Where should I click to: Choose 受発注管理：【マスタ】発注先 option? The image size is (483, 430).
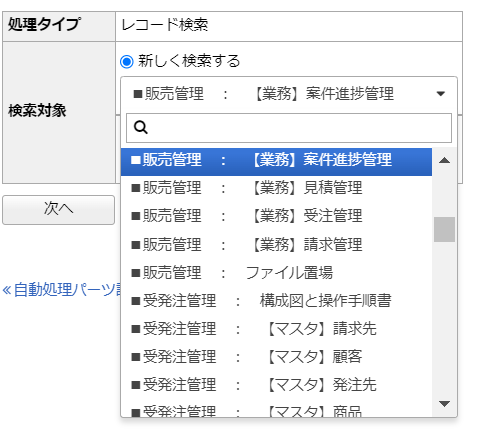tap(276, 385)
